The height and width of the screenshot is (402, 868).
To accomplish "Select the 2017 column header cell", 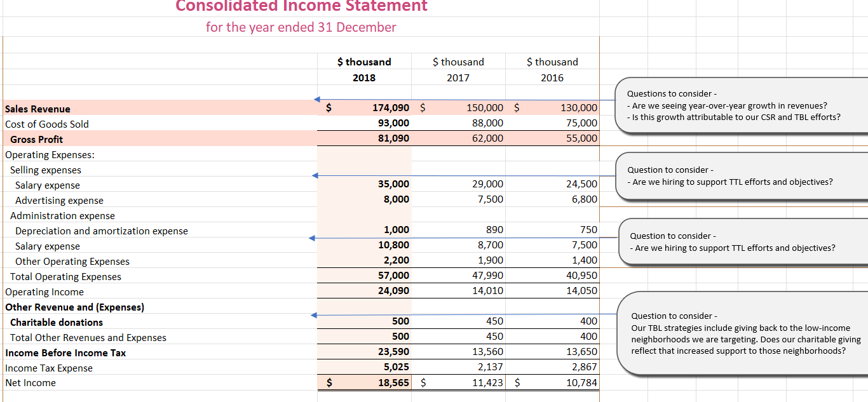I will click(x=458, y=77).
